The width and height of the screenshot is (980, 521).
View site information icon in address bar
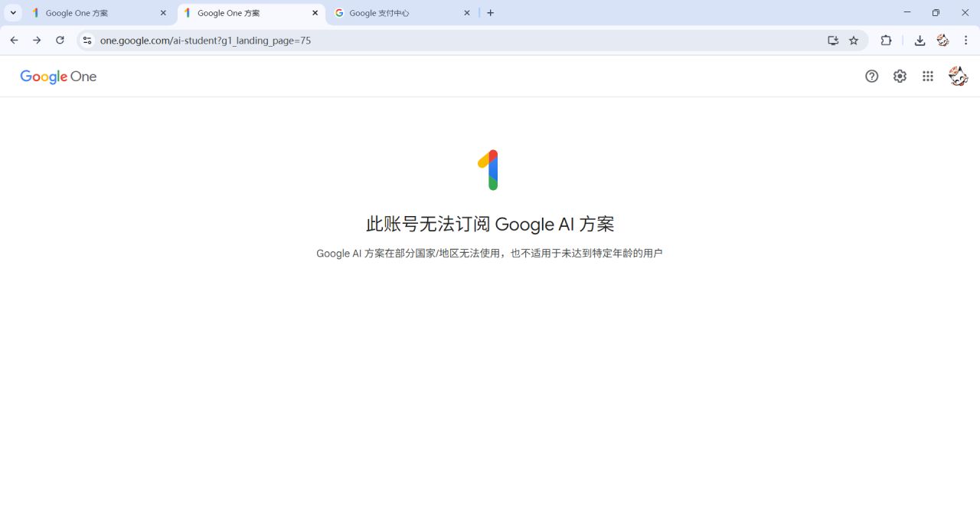(x=87, y=40)
